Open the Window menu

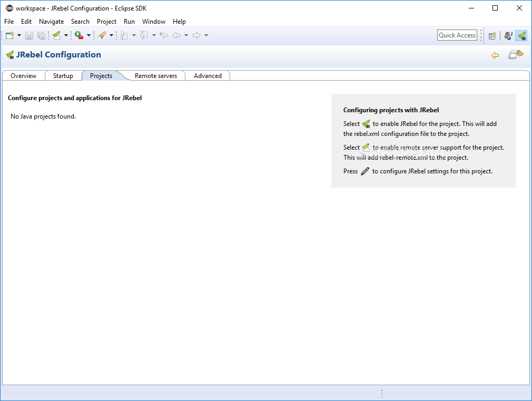tap(154, 22)
